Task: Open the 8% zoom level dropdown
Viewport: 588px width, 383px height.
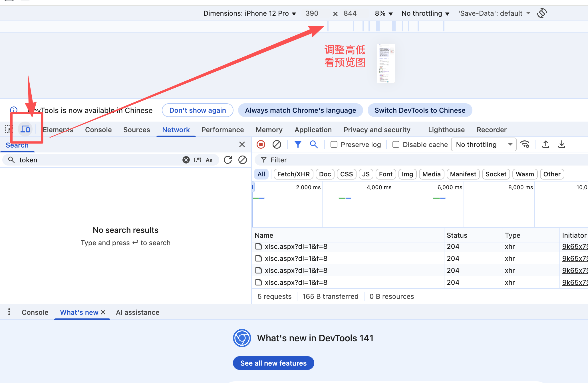Action: [384, 13]
